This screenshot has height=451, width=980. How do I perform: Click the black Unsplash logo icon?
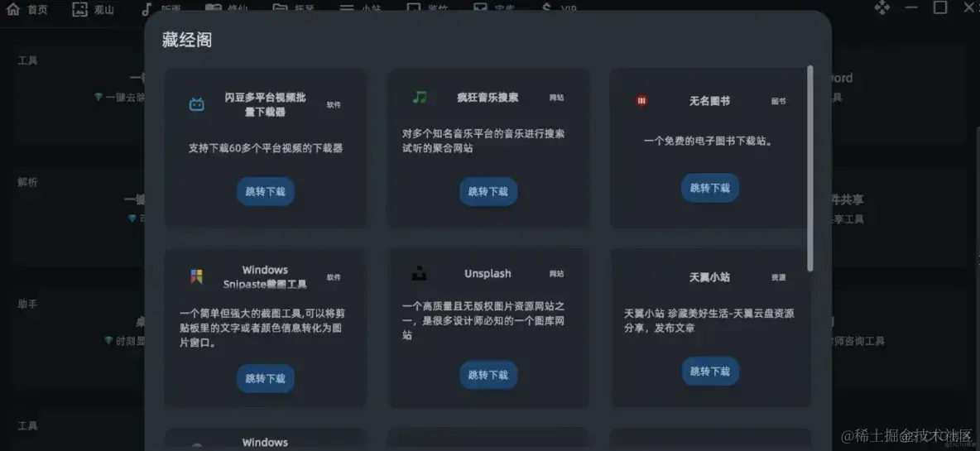pos(419,274)
